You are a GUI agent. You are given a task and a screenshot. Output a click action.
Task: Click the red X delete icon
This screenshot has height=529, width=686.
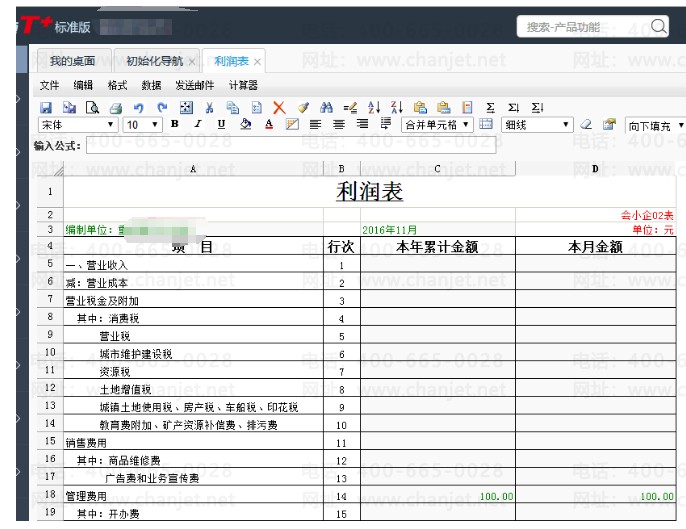[x=279, y=108]
